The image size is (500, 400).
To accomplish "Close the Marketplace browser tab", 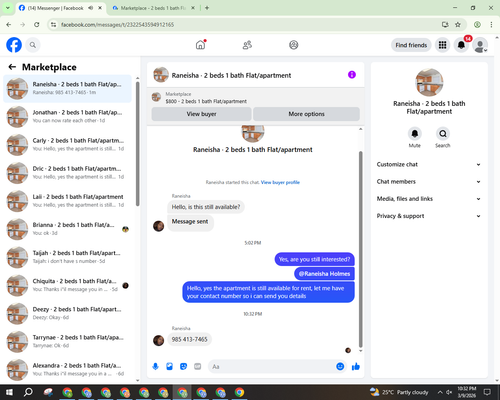I will (x=193, y=8).
